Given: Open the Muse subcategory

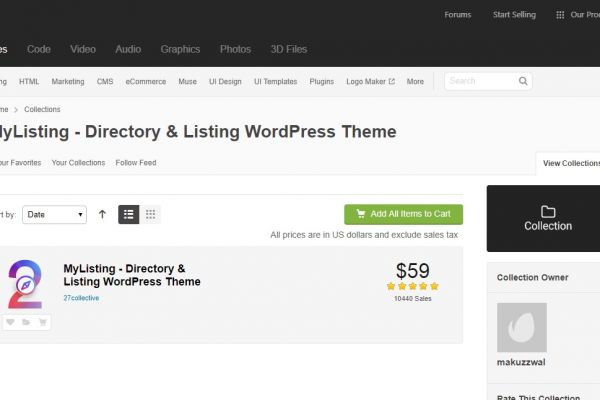Looking at the screenshot, I should coord(188,82).
